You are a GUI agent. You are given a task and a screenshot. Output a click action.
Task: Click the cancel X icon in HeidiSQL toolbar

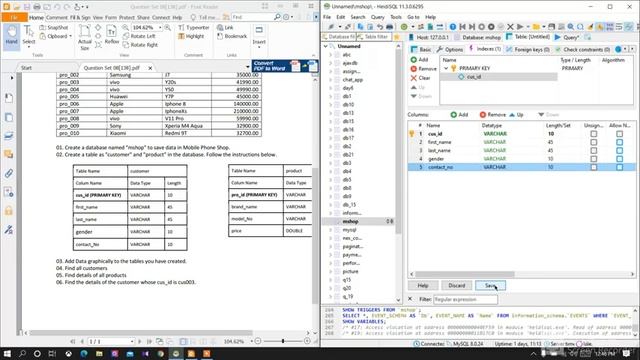click(x=510, y=27)
